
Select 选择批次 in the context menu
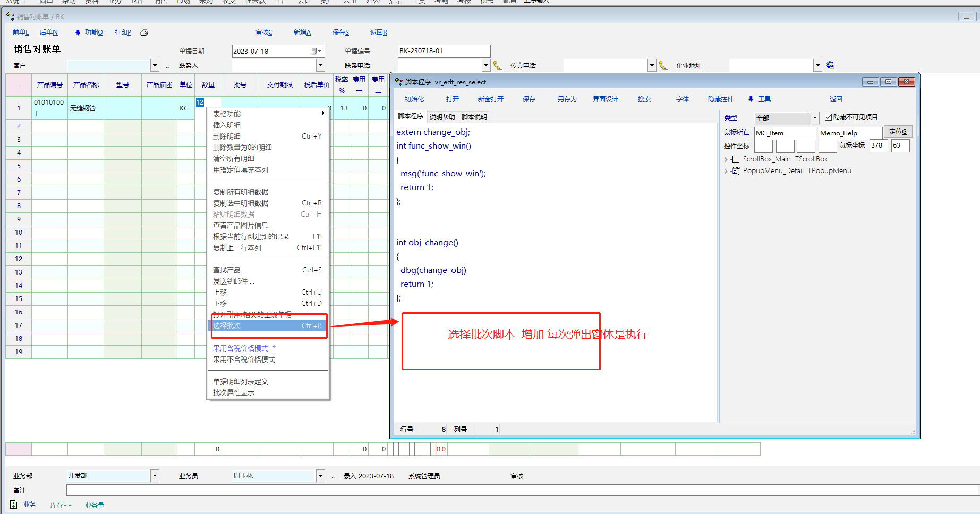click(x=227, y=326)
